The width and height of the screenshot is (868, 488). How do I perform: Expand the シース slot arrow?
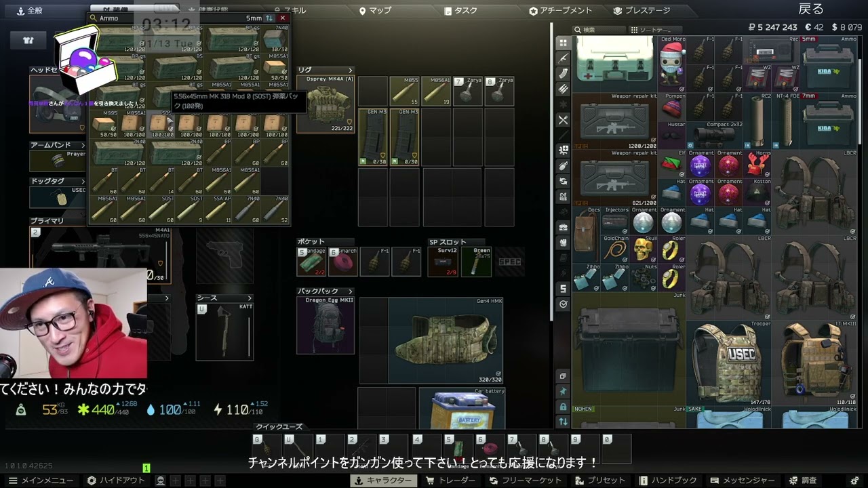(x=249, y=298)
